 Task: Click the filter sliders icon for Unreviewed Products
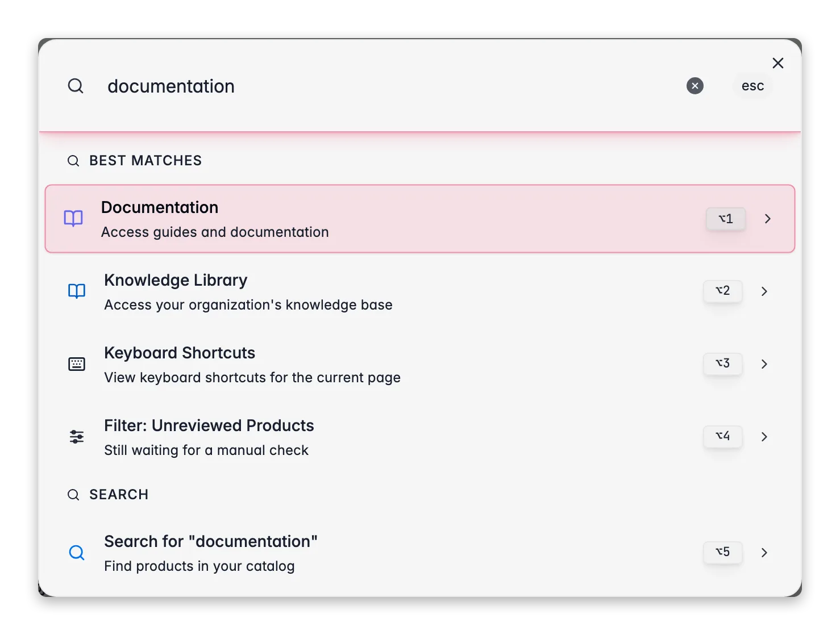77,437
